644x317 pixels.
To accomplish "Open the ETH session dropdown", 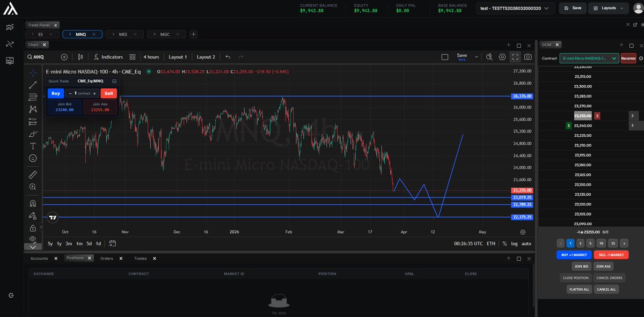I will point(491,244).
